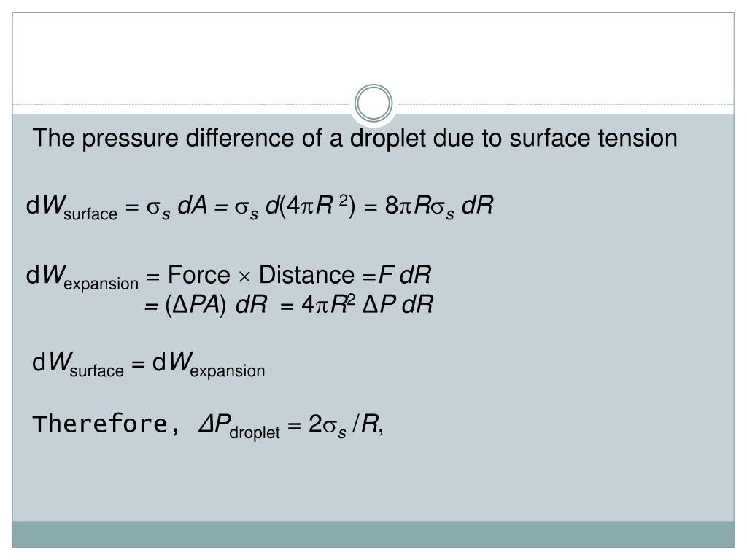
Task: Select the ΔP droplet result formula
Action: coord(290,425)
